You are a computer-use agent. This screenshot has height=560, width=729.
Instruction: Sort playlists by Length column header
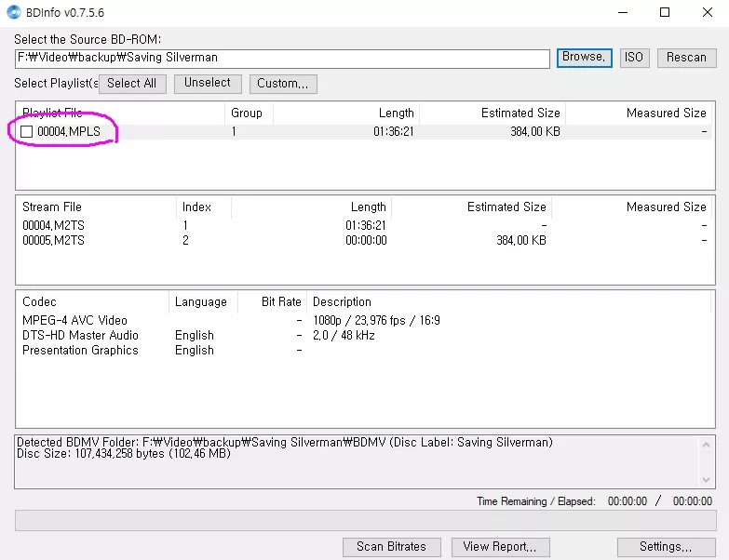click(x=346, y=113)
